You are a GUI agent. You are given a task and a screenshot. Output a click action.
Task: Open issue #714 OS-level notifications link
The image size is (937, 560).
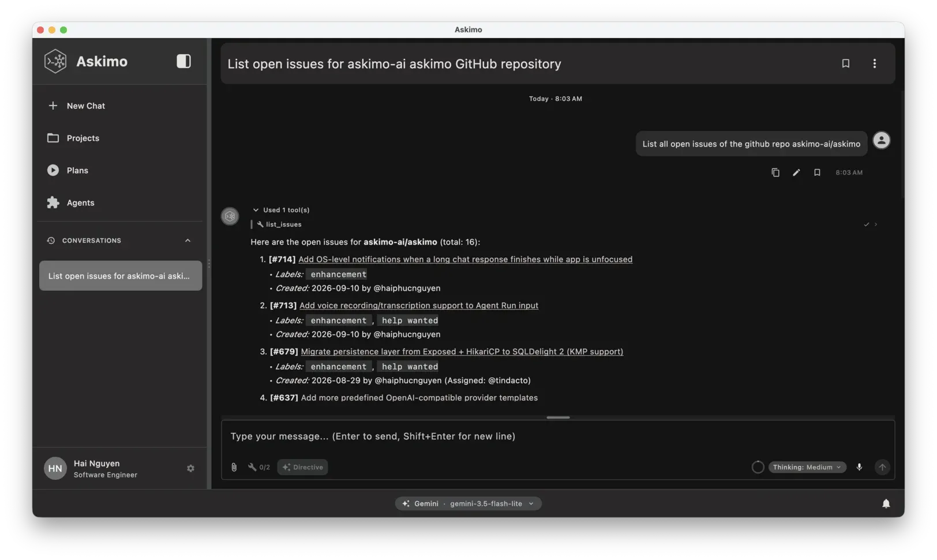pos(465,259)
